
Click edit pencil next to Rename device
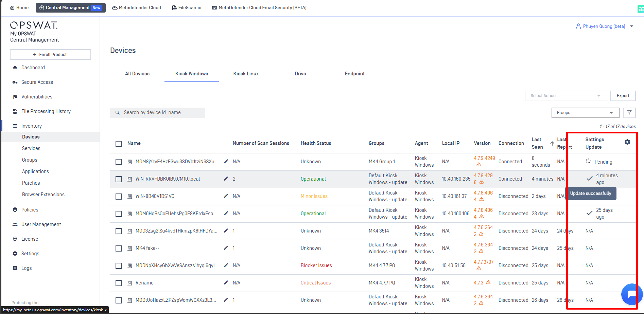click(226, 283)
